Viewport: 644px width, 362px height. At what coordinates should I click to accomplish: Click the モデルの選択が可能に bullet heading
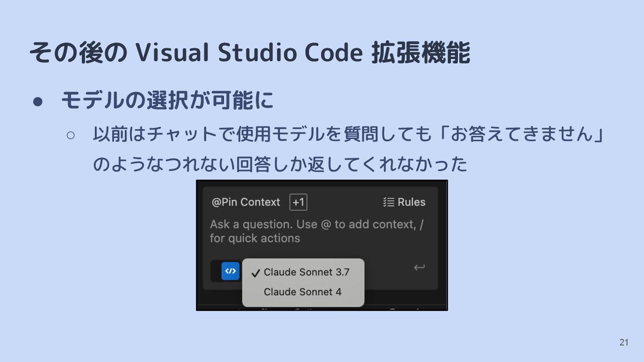pos(167,100)
